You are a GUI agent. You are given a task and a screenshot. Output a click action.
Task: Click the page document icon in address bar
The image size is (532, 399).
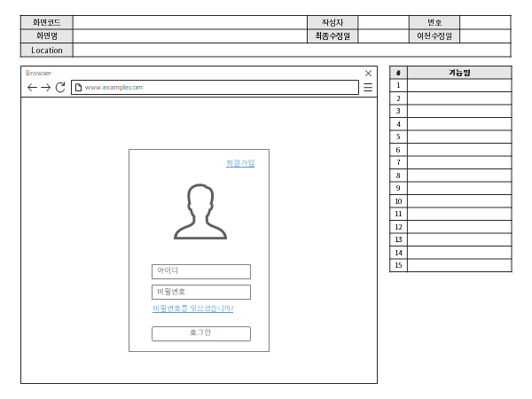tap(78, 87)
